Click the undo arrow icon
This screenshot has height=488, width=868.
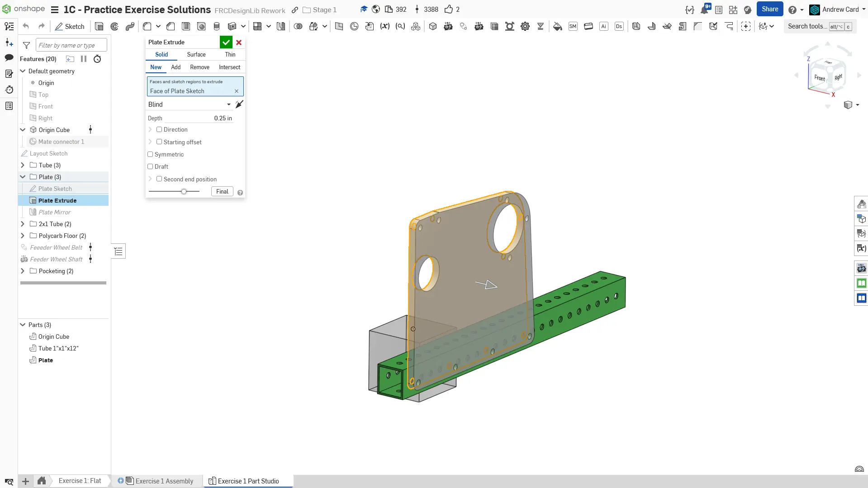(x=26, y=27)
